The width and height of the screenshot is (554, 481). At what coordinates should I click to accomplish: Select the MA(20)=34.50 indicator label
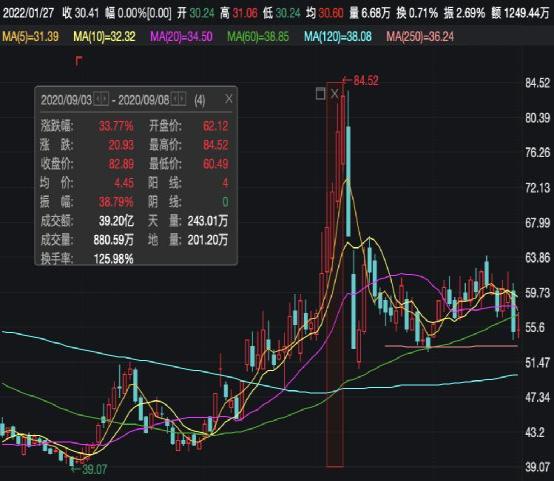point(181,36)
